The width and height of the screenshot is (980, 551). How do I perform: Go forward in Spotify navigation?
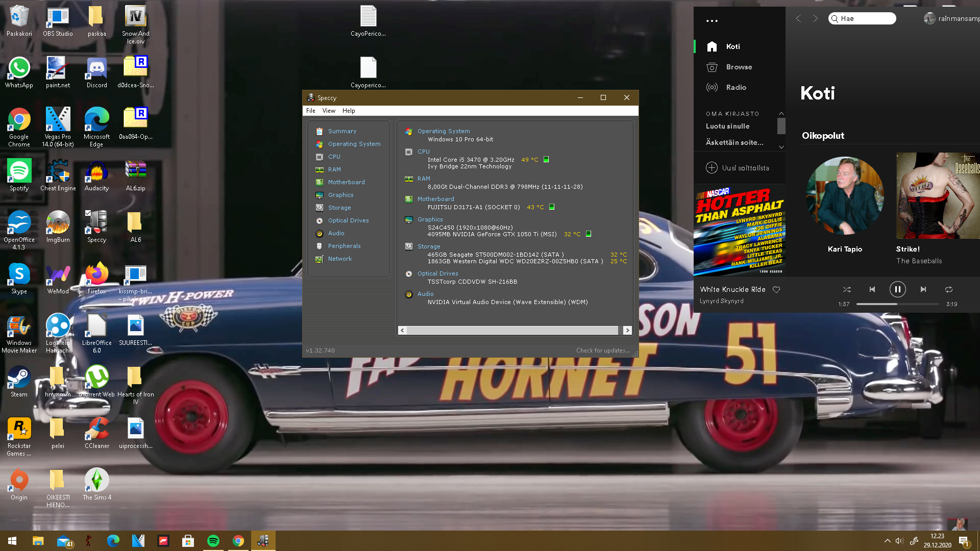tap(815, 18)
